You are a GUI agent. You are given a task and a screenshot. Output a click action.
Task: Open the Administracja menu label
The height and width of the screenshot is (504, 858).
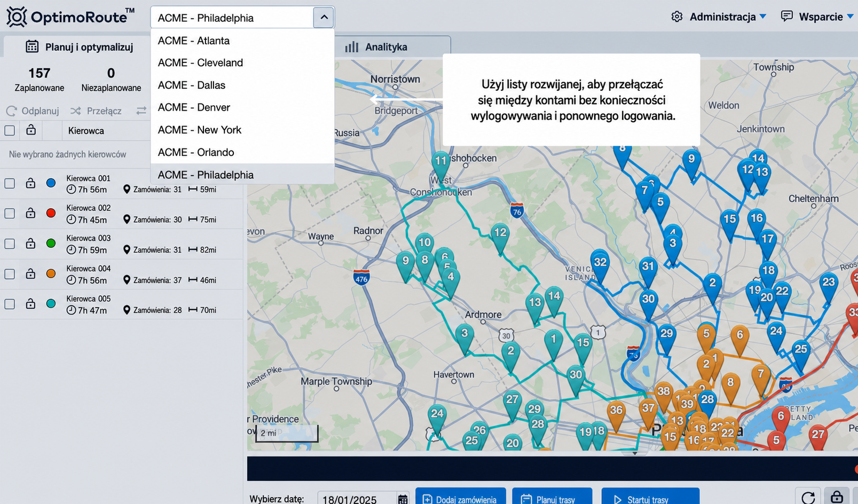pyautogui.click(x=722, y=17)
